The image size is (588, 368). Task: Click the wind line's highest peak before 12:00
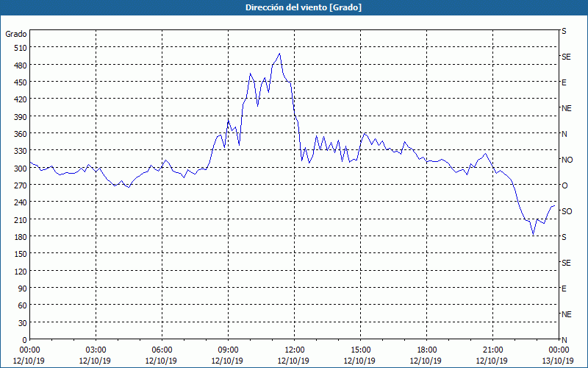[x=279, y=53]
